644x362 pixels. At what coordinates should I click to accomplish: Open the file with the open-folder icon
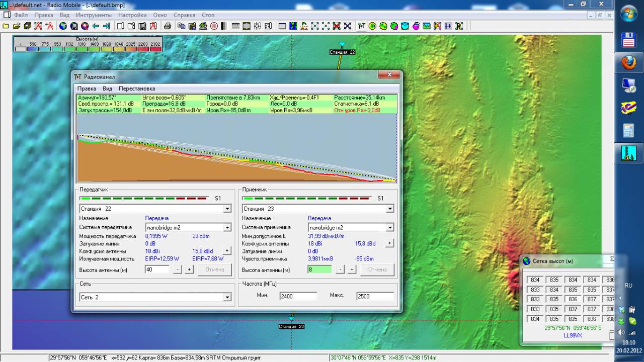click(17, 26)
